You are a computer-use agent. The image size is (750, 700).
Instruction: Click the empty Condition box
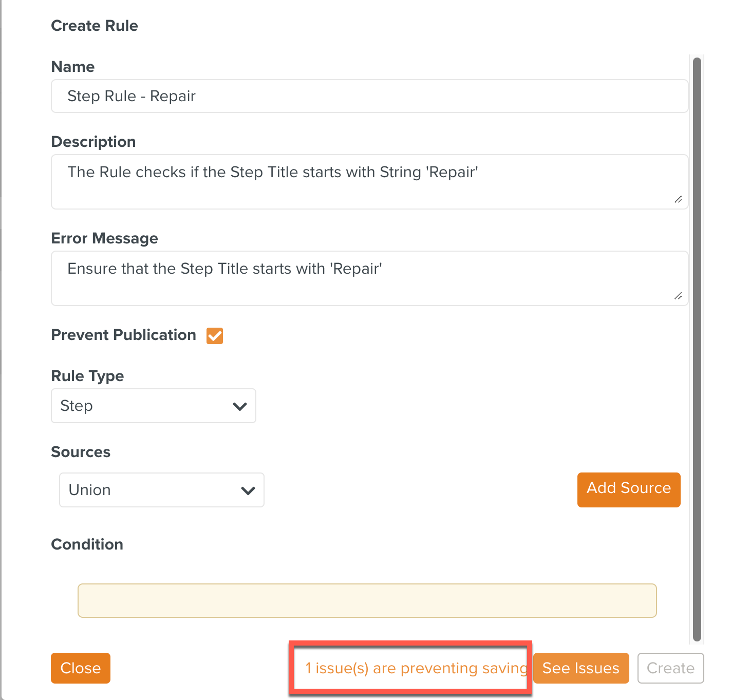point(367,600)
